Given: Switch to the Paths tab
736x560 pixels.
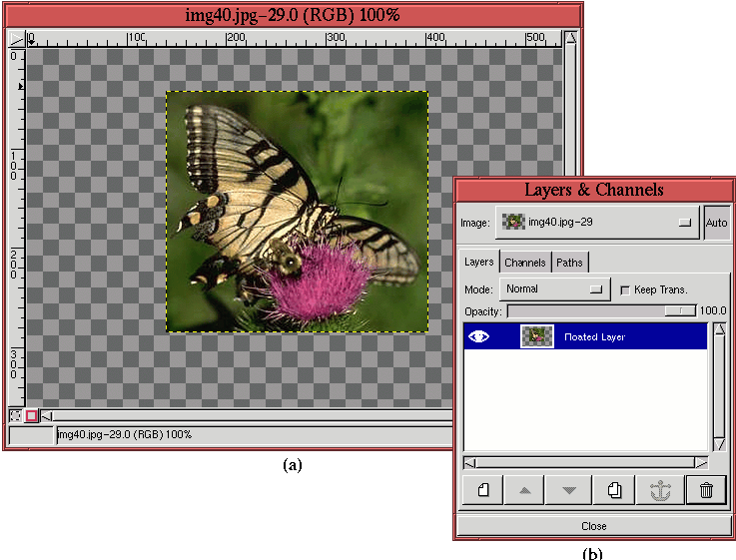Looking at the screenshot, I should 570,263.
